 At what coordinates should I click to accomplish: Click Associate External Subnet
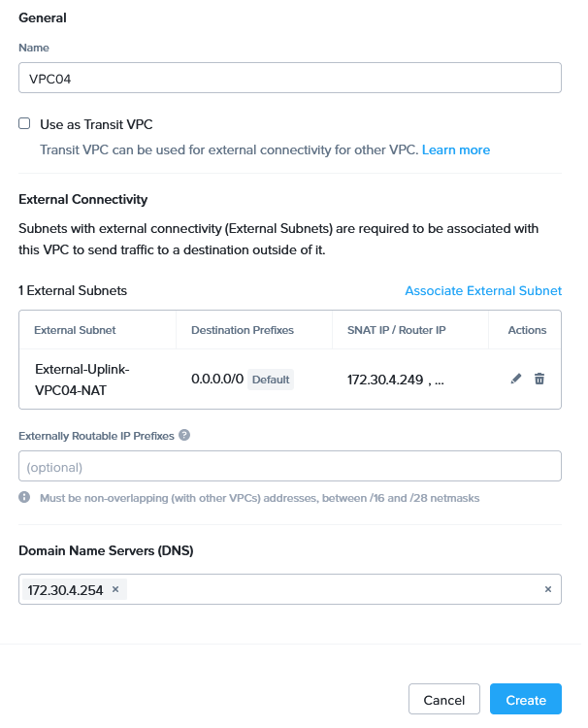(483, 290)
